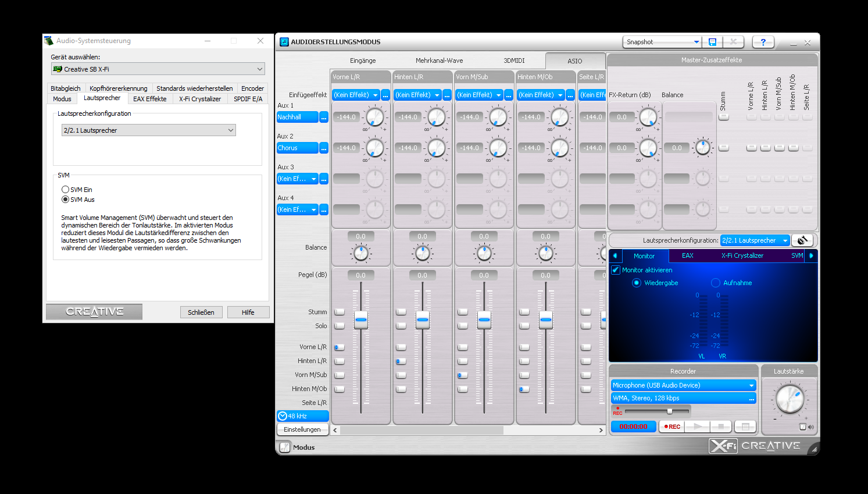Click the Nachhall Aux 1 effect button
Viewport: 868px width, 494px height.
297,118
